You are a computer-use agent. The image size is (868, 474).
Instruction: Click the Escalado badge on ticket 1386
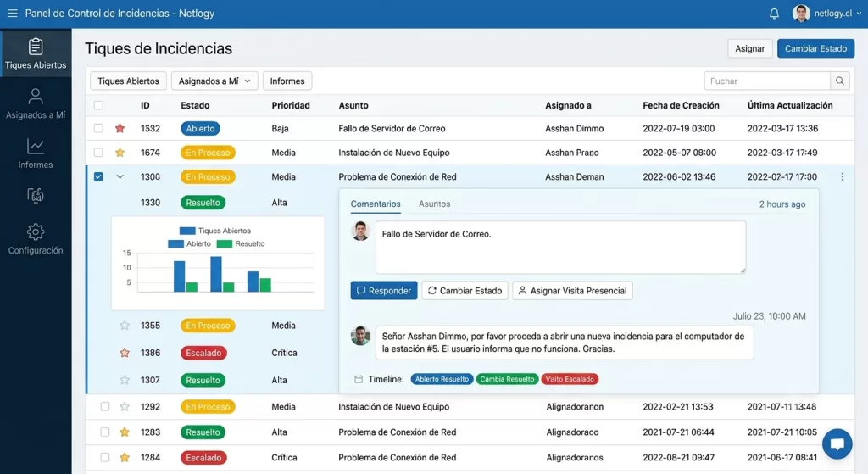[x=203, y=353]
